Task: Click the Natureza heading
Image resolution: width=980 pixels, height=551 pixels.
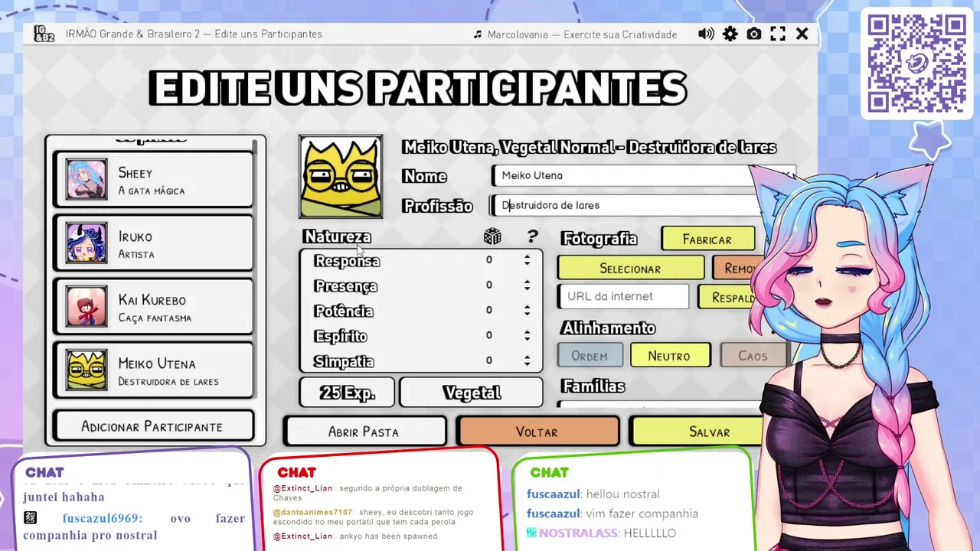Action: click(337, 236)
